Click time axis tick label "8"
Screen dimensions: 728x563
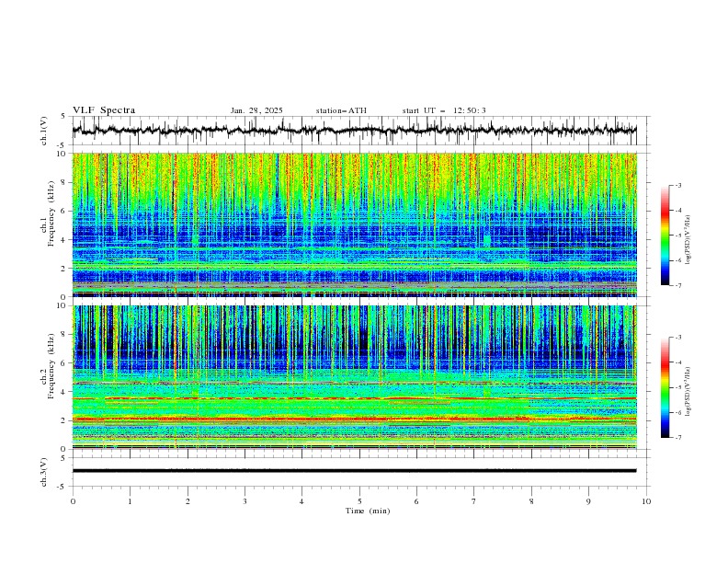(x=531, y=501)
